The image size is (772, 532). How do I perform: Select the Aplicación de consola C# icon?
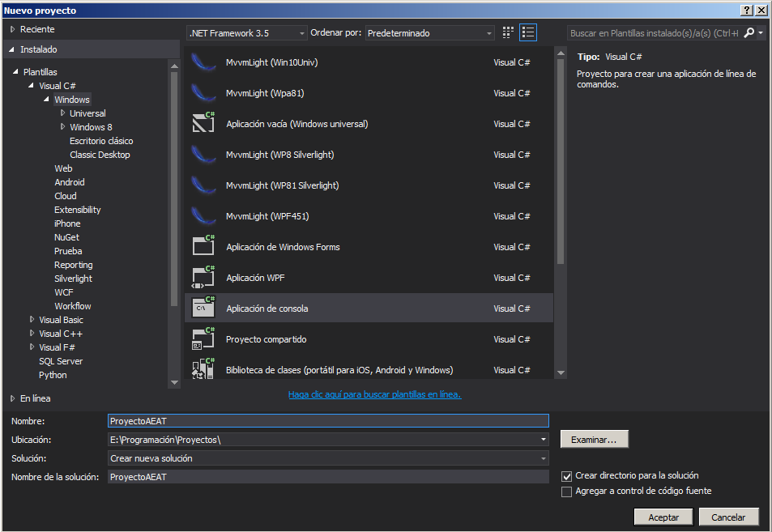coord(202,309)
